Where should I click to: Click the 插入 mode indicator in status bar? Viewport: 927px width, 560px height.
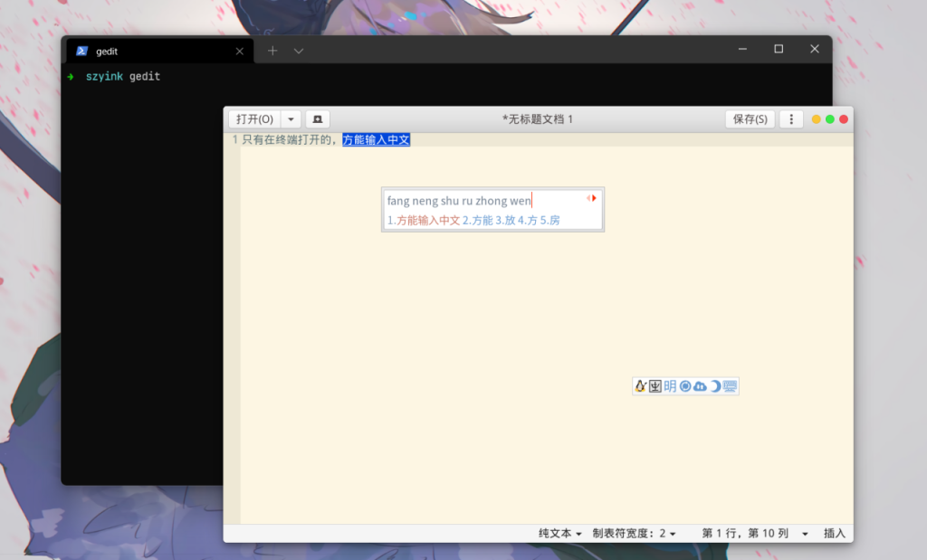tap(834, 534)
